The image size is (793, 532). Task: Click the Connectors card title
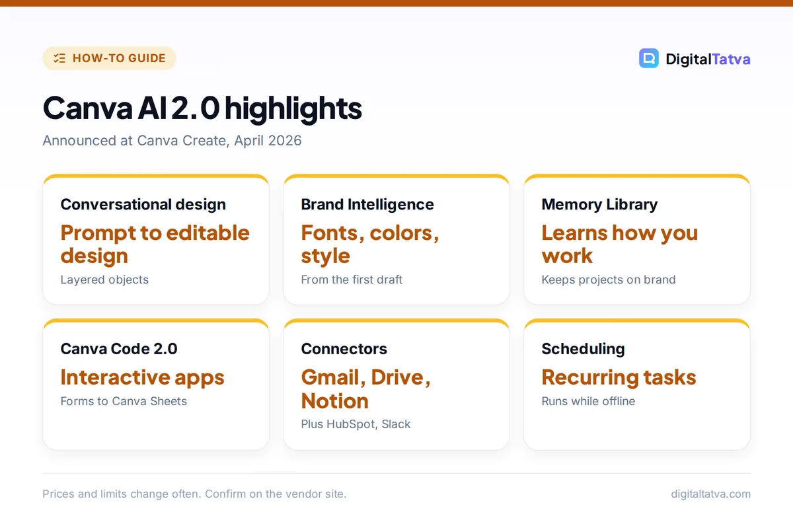[x=344, y=348]
